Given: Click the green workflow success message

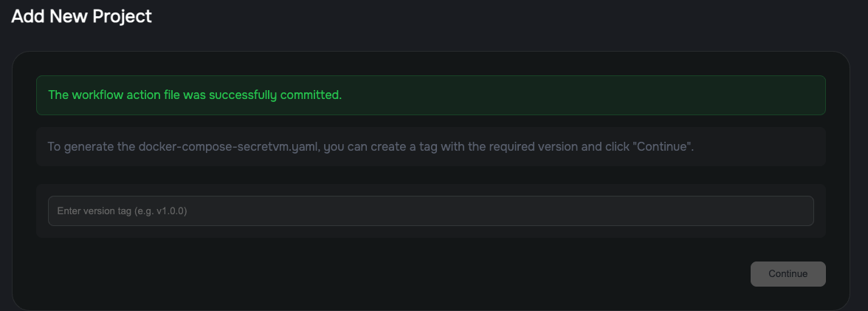Looking at the screenshot, I should [x=195, y=95].
